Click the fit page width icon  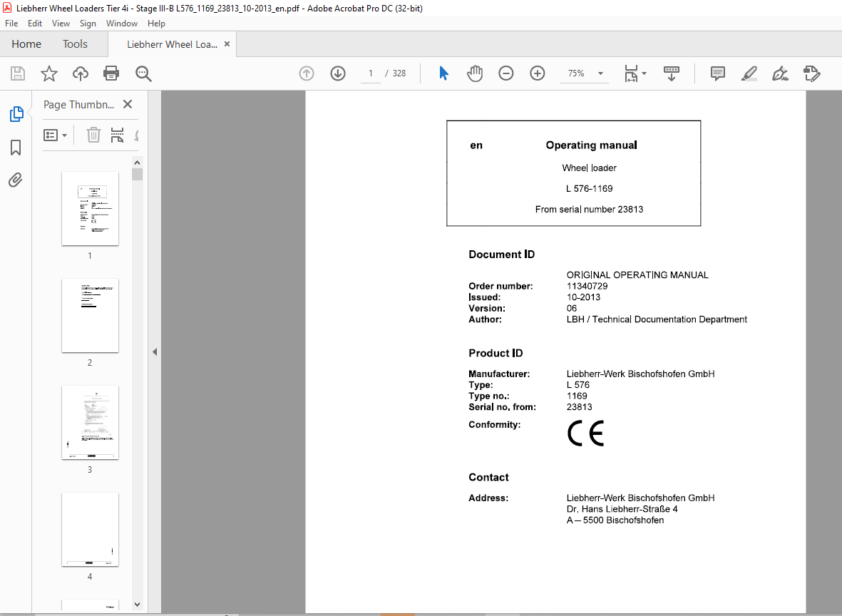pos(631,73)
